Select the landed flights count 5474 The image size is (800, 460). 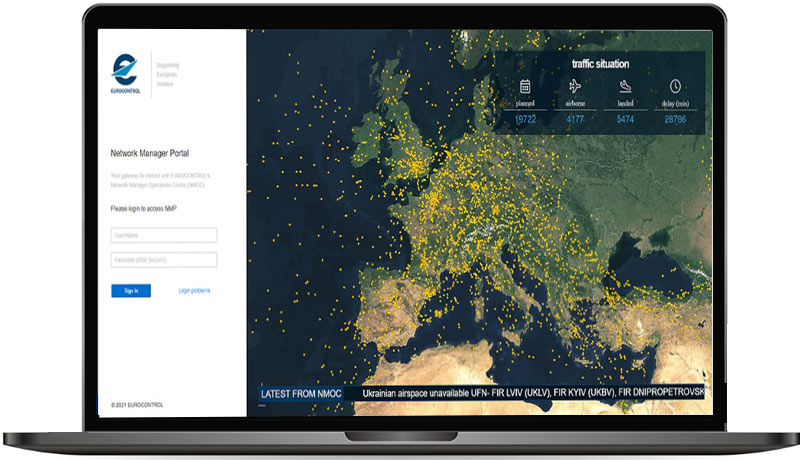point(625,120)
